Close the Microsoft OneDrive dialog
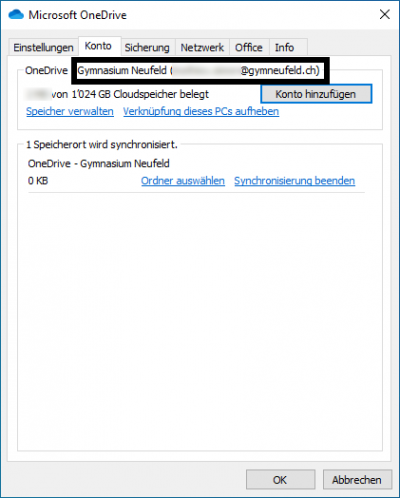Screen dimensions: 400x498 [x=385, y=14]
